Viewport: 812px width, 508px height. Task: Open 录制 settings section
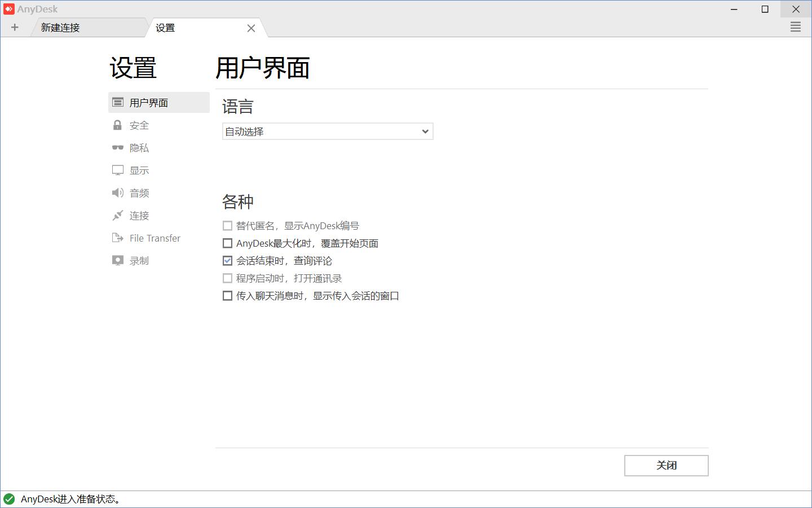click(159, 260)
